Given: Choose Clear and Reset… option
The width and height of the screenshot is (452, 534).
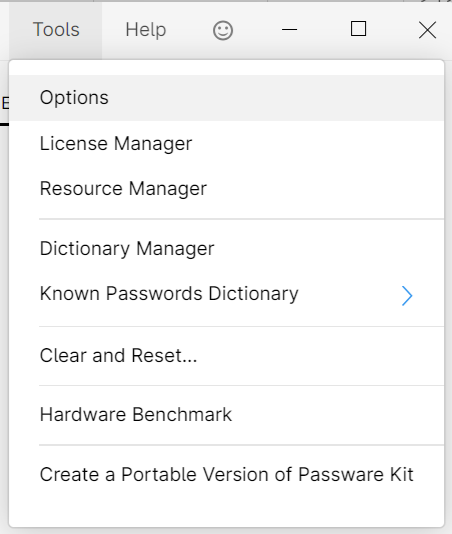Looking at the screenshot, I should [x=227, y=356].
